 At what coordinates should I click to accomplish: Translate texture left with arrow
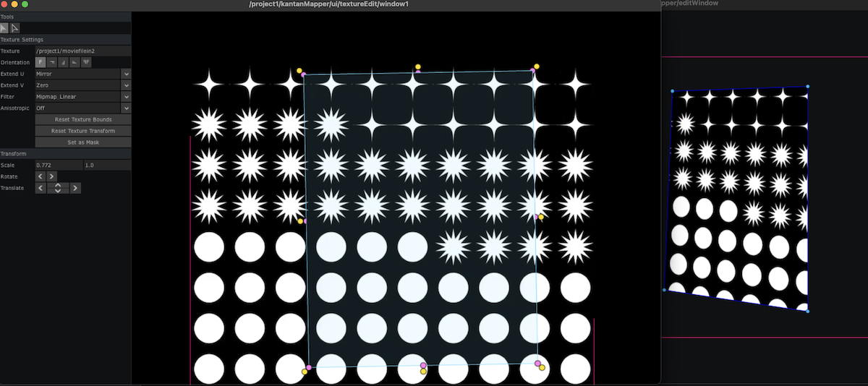click(41, 188)
